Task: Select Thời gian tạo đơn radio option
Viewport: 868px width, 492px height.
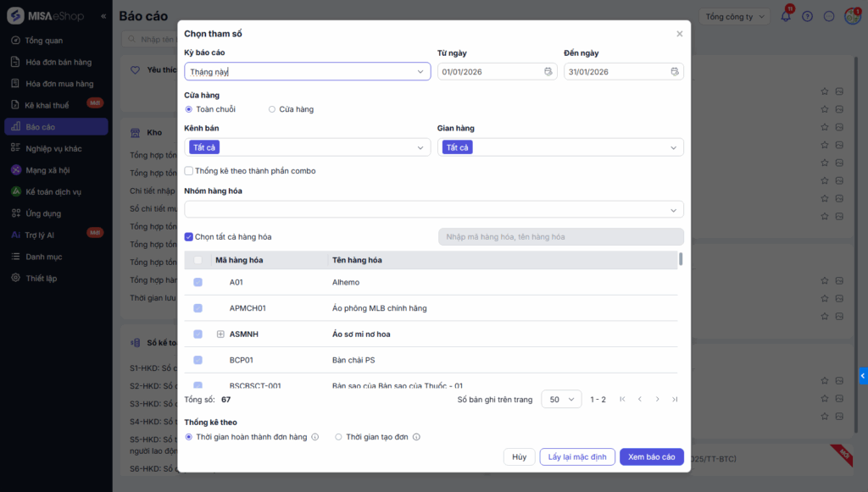Action: (x=339, y=437)
